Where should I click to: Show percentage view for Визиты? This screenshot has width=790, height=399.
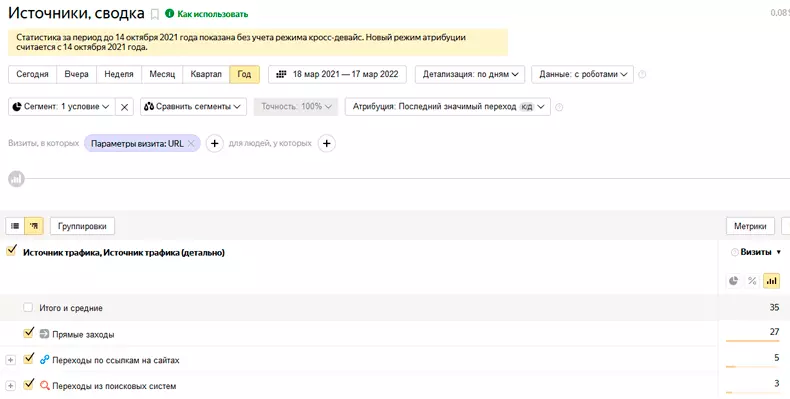[x=752, y=281]
